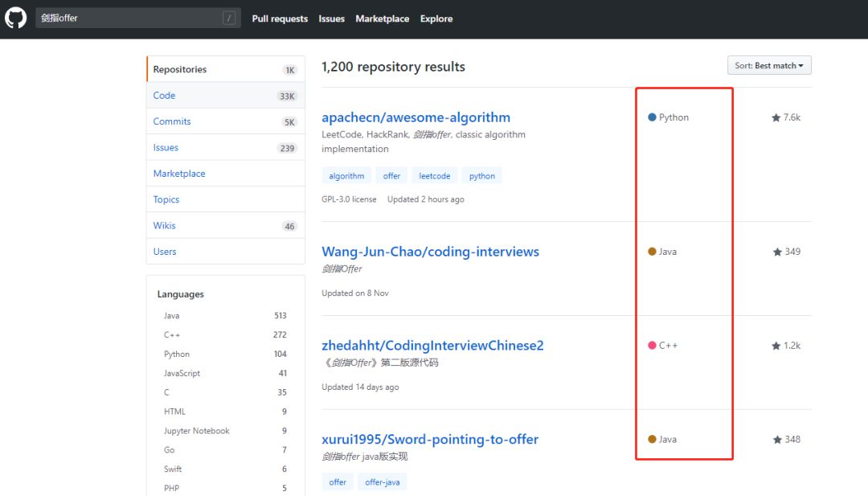
Task: Switch to the Code results category
Action: pyautogui.click(x=226, y=95)
